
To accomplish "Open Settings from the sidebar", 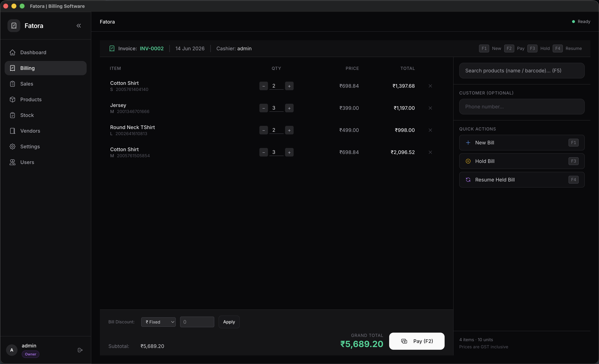I will (45, 146).
